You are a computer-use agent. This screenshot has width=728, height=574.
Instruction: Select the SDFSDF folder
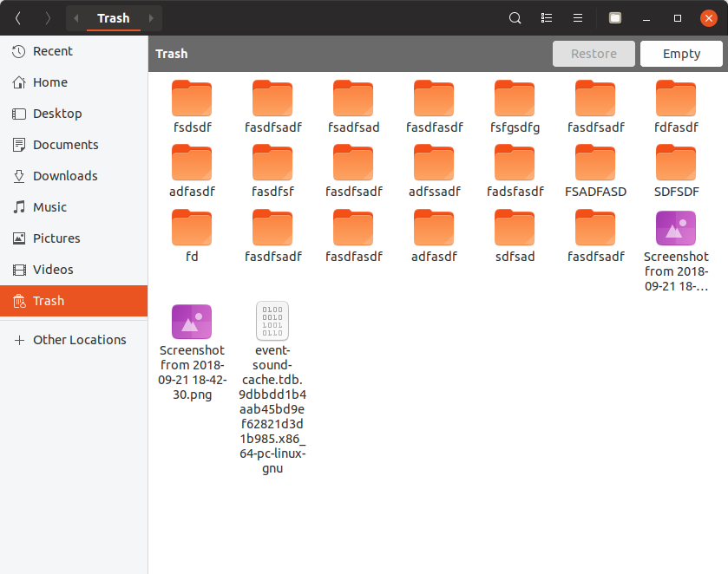pos(676,171)
